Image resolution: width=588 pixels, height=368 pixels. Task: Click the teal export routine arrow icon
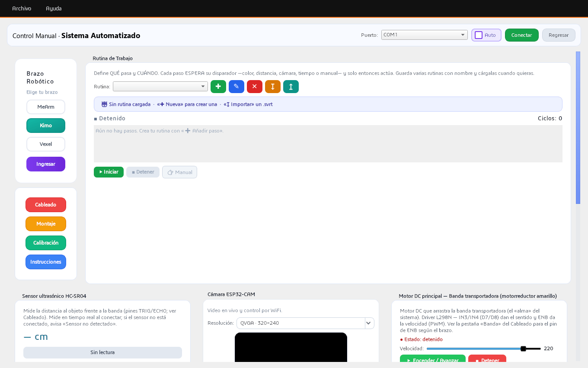click(x=291, y=87)
